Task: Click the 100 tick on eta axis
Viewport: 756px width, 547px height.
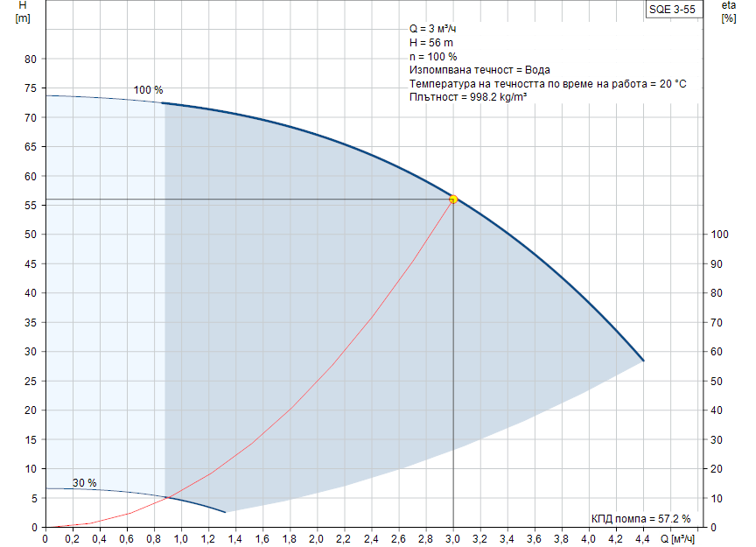Action: pos(719,235)
